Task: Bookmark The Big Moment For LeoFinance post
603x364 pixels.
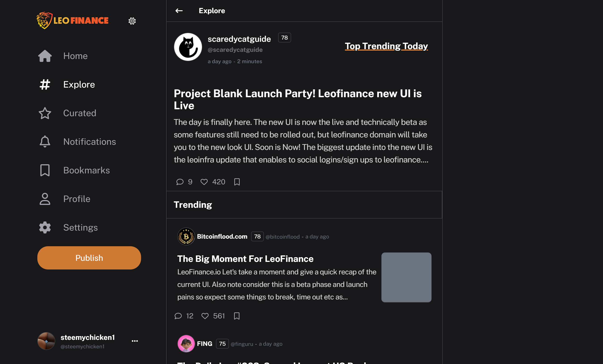Action: click(237, 316)
